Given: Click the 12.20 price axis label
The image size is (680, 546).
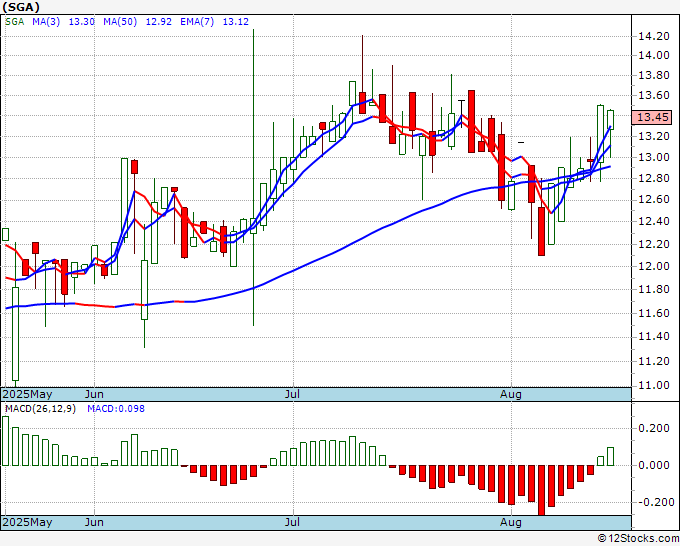Looking at the screenshot, I should [x=654, y=244].
